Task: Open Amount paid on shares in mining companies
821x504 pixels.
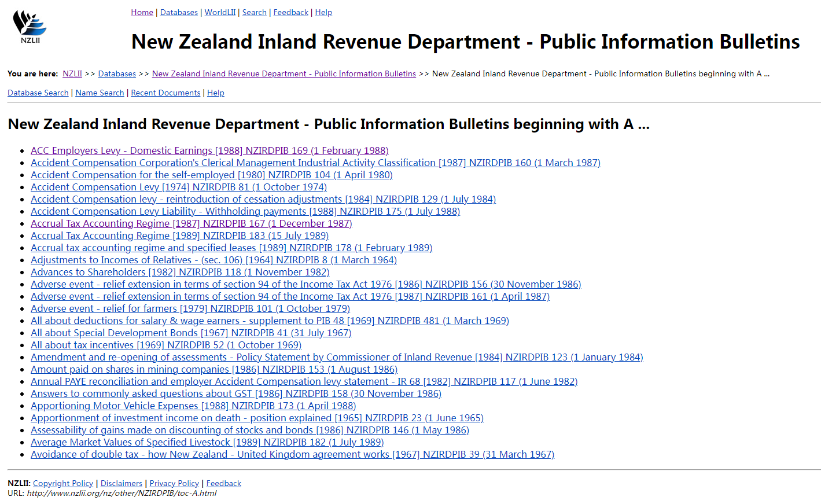Action: (214, 369)
